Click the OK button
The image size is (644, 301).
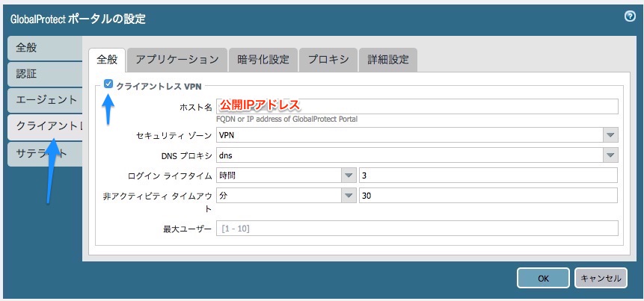[543, 278]
